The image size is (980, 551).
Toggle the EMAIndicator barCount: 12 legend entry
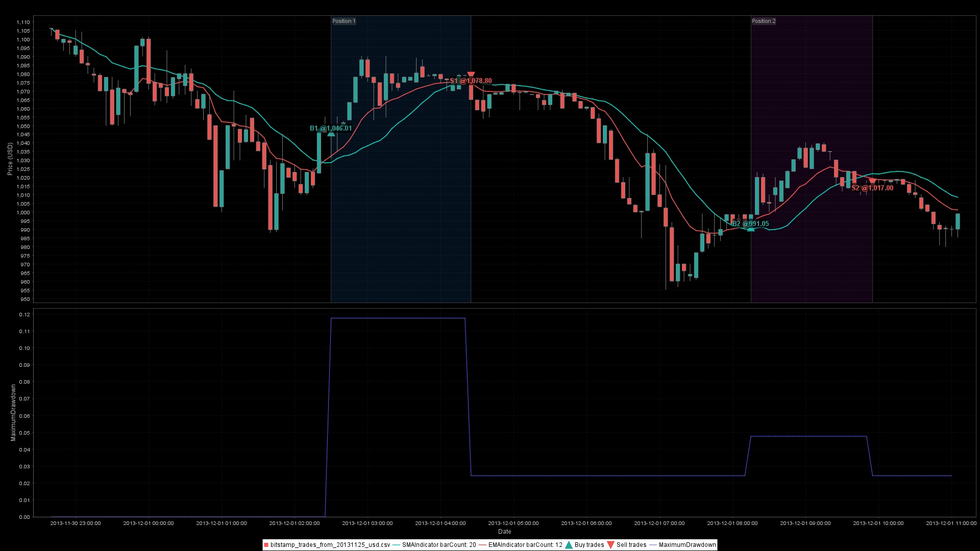[525, 545]
